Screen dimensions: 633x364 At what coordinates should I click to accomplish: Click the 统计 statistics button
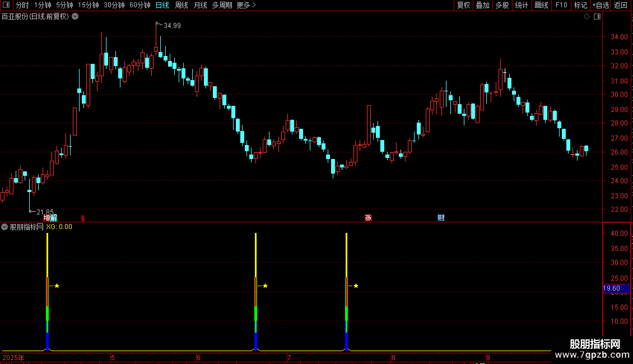[522, 5]
